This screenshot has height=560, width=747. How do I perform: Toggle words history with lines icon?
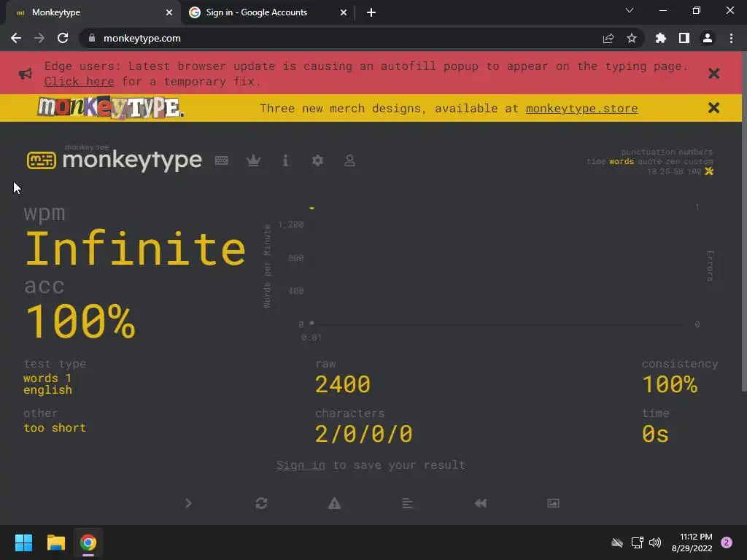tap(407, 503)
